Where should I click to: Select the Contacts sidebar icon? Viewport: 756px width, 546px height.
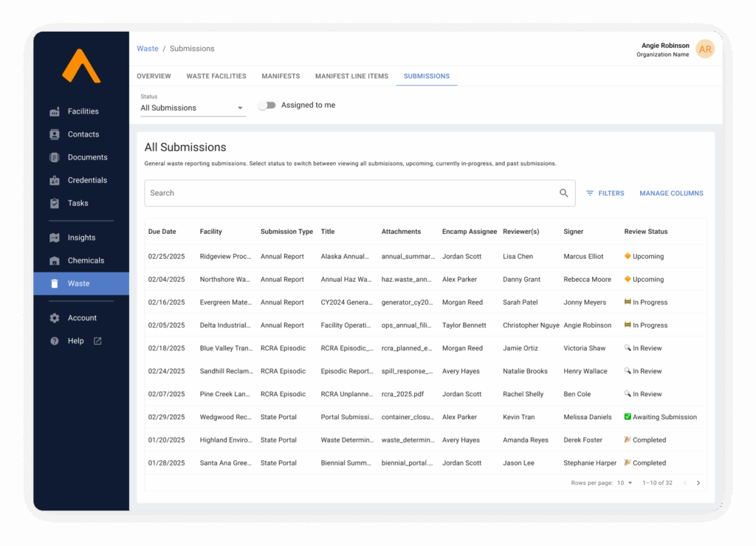[x=55, y=134]
